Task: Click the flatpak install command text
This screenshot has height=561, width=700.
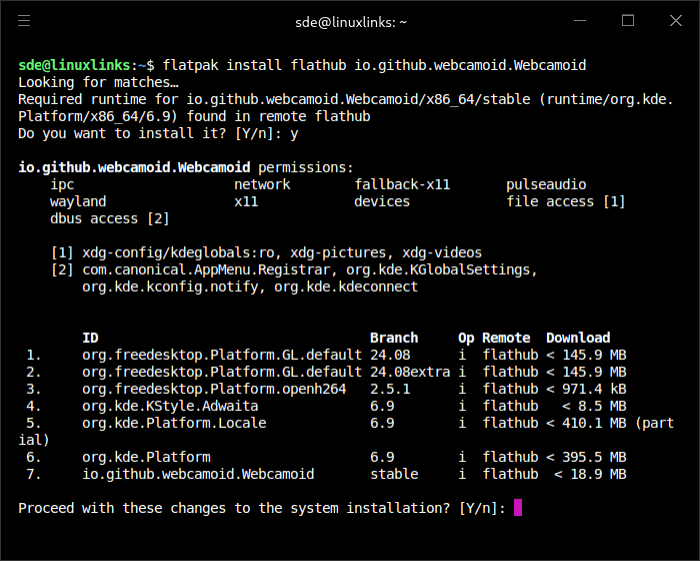Action: [x=374, y=65]
